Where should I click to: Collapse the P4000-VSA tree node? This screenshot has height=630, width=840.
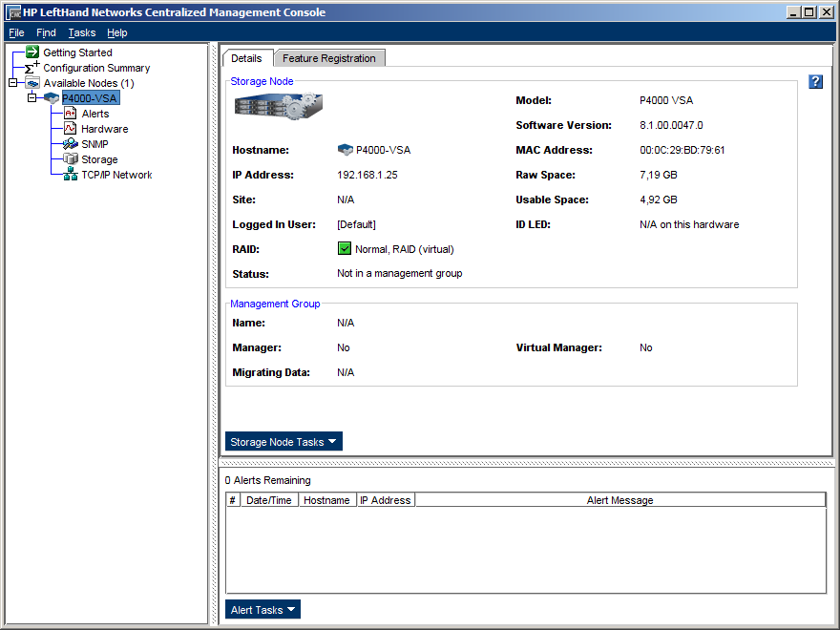pos(31,98)
